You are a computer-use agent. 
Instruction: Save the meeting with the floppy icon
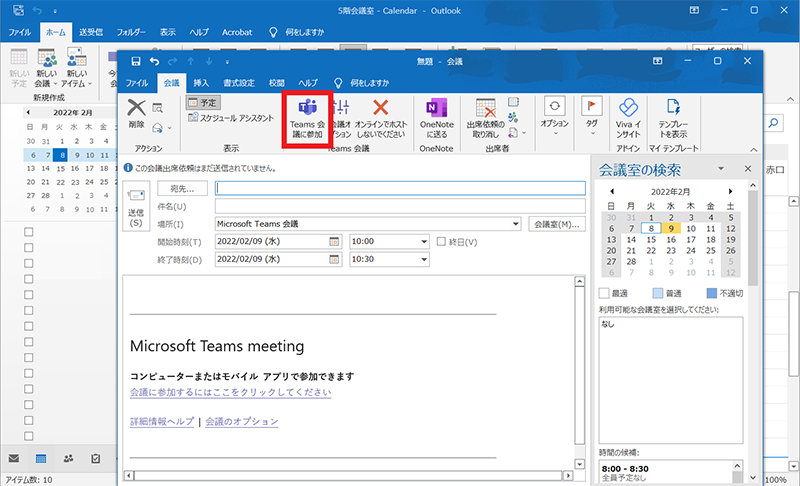point(136,61)
